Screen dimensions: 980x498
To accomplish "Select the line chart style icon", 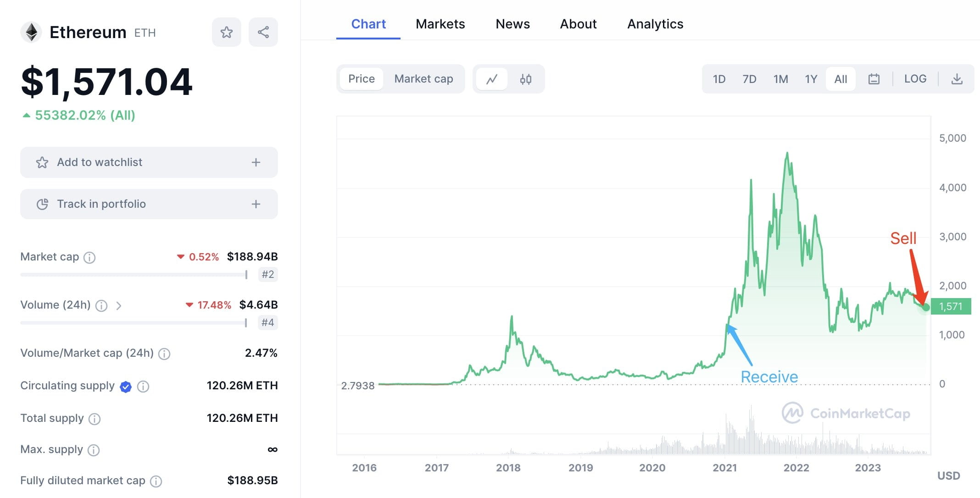I will coord(492,78).
